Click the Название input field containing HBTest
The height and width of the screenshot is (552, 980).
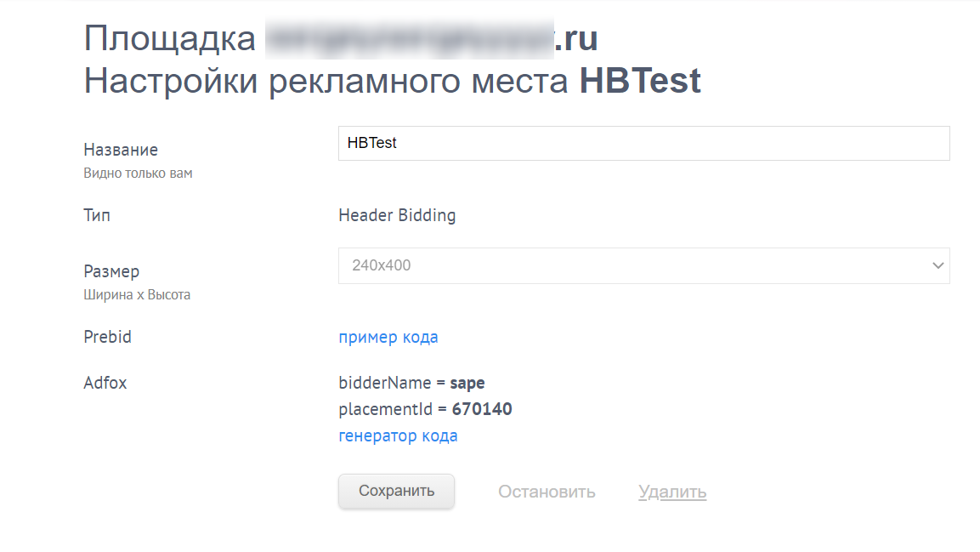pos(643,143)
